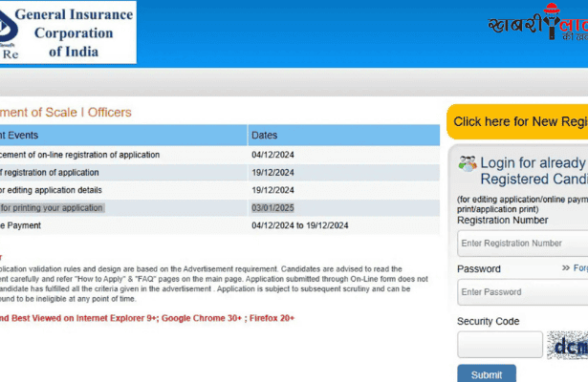588x382 pixels.
Task: Click the Password label
Action: (x=479, y=269)
